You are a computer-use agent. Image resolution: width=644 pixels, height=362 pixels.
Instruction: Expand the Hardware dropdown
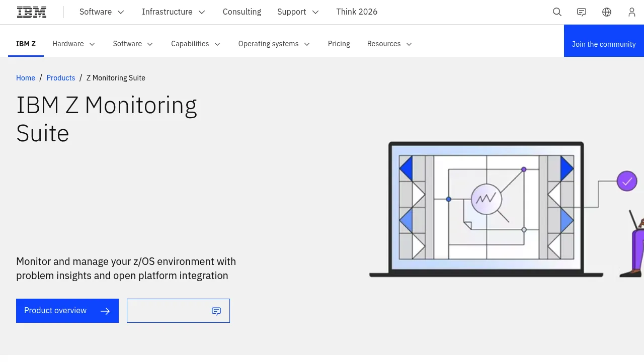(73, 44)
